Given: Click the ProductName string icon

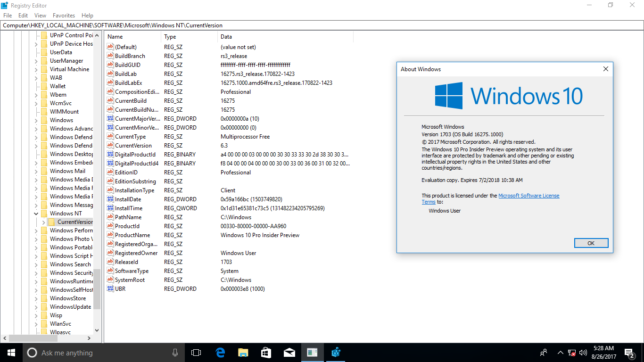Looking at the screenshot, I should 110,235.
